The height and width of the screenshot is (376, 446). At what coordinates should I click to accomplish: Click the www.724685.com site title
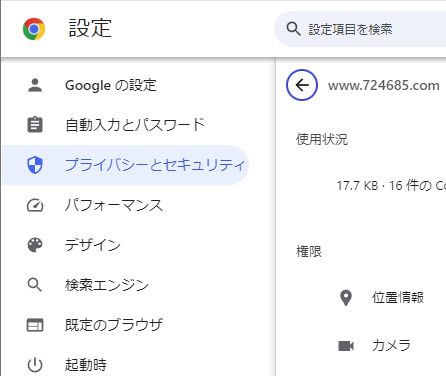[384, 86]
